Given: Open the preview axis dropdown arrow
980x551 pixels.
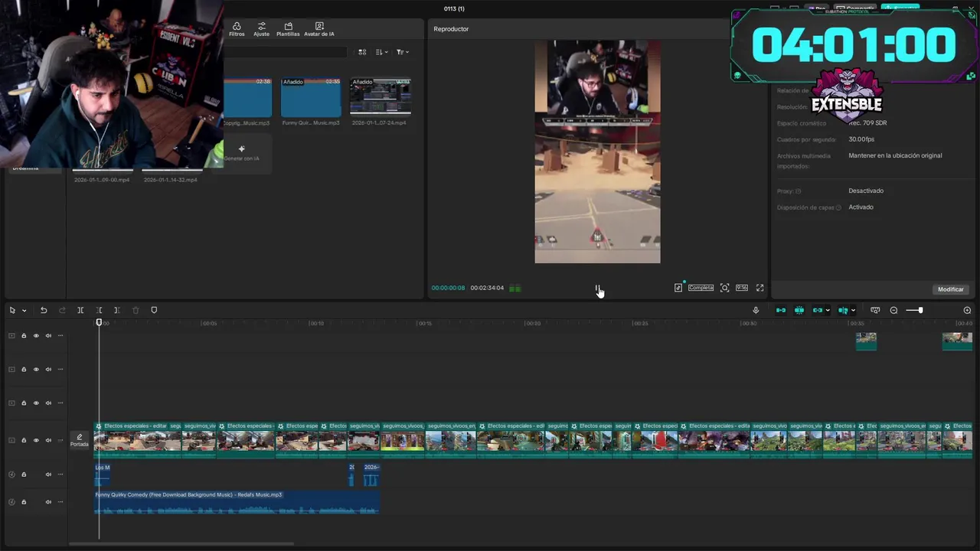Looking at the screenshot, I should 853,311.
